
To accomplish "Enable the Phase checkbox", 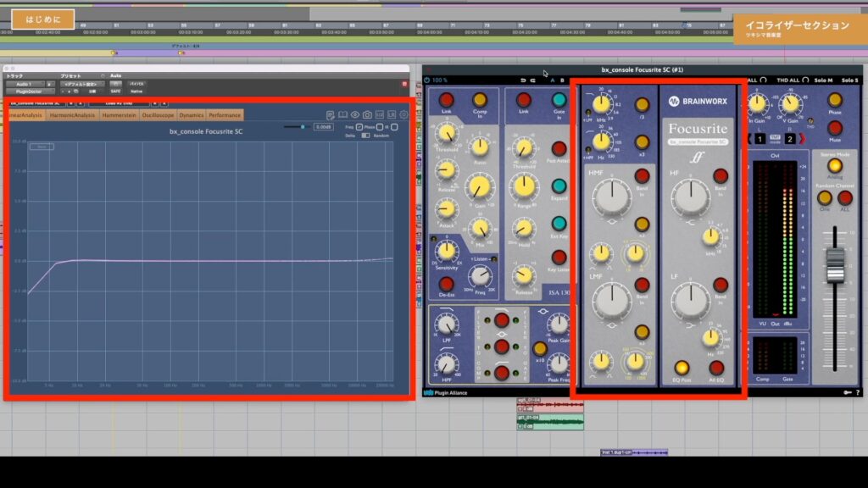I will [380, 127].
